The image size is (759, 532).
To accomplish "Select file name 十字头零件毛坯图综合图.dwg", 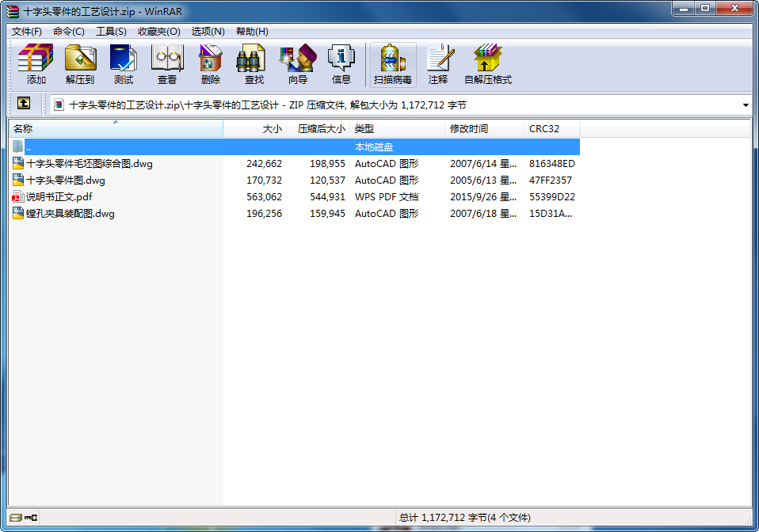I will pyautogui.click(x=90, y=163).
